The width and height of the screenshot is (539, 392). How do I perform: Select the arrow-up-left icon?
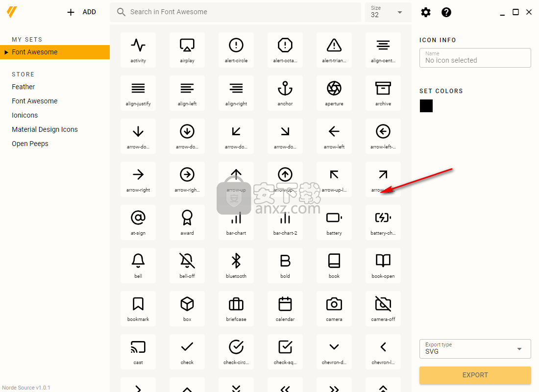[x=334, y=179]
